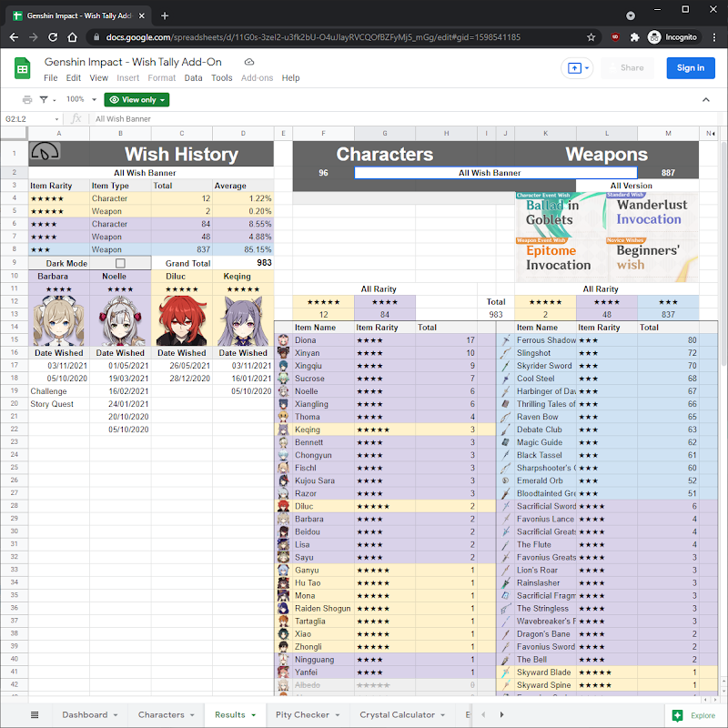
Task: Open the Crystal Calculator tab dropdown arrow
Action: tap(443, 715)
